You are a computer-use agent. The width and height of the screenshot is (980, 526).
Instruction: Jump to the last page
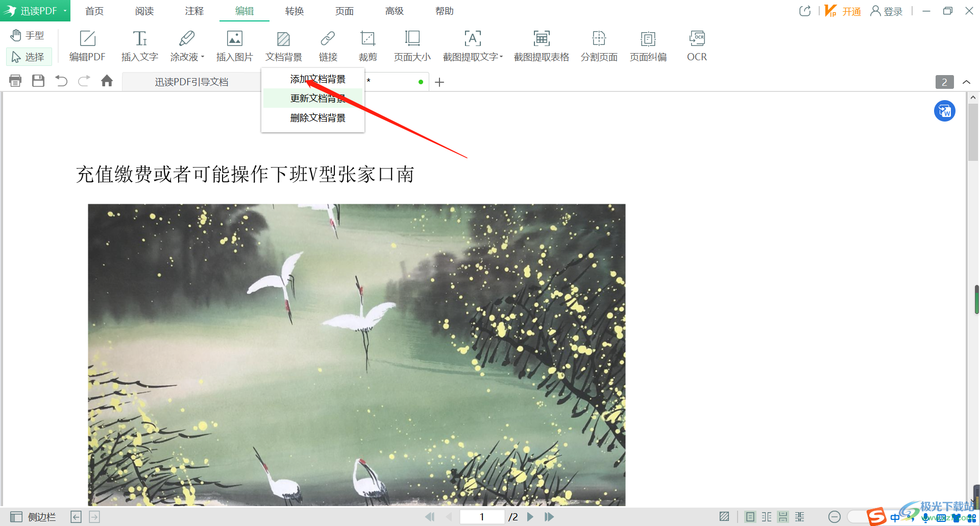pyautogui.click(x=549, y=517)
